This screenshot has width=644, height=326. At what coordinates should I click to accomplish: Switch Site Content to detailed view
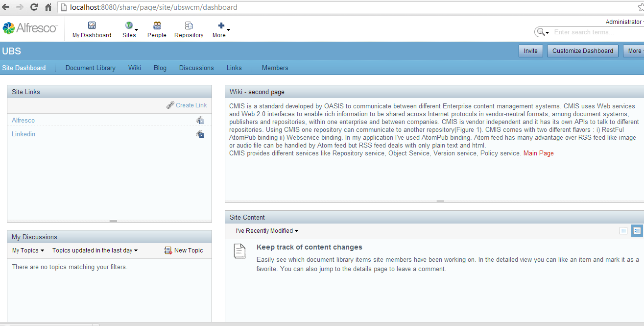[x=637, y=230]
